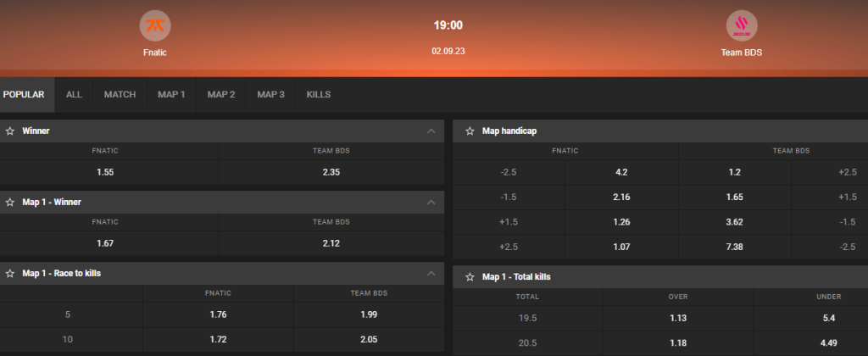Collapse the Winner market section
The width and height of the screenshot is (868, 356).
point(431,131)
